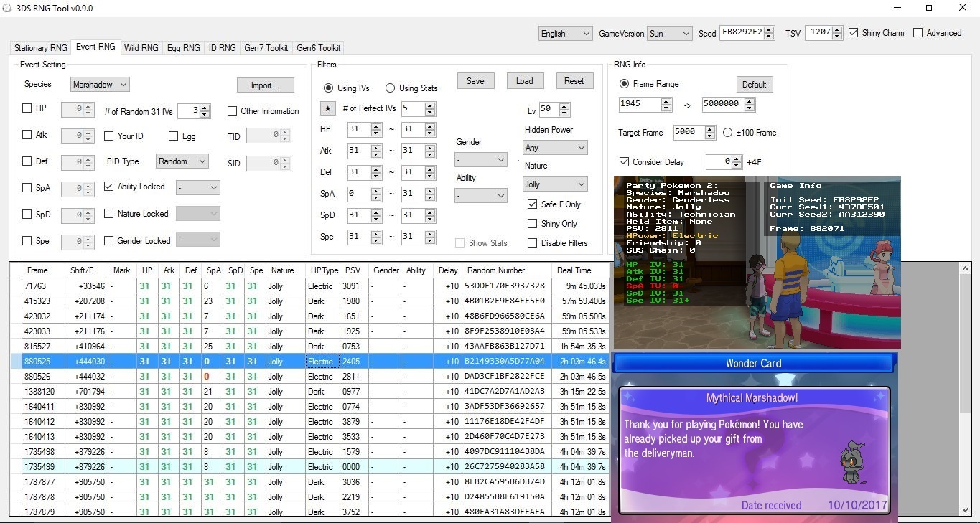Viewport: 980px width, 523px height.
Task: Open the Species dropdown showing Marshadow
Action: pyautogui.click(x=100, y=85)
